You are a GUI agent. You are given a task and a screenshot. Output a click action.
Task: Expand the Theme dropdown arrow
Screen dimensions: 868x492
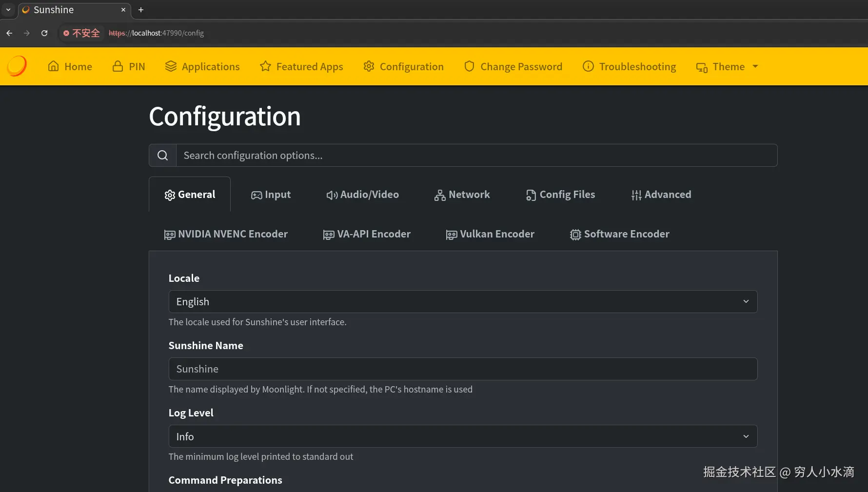click(755, 66)
